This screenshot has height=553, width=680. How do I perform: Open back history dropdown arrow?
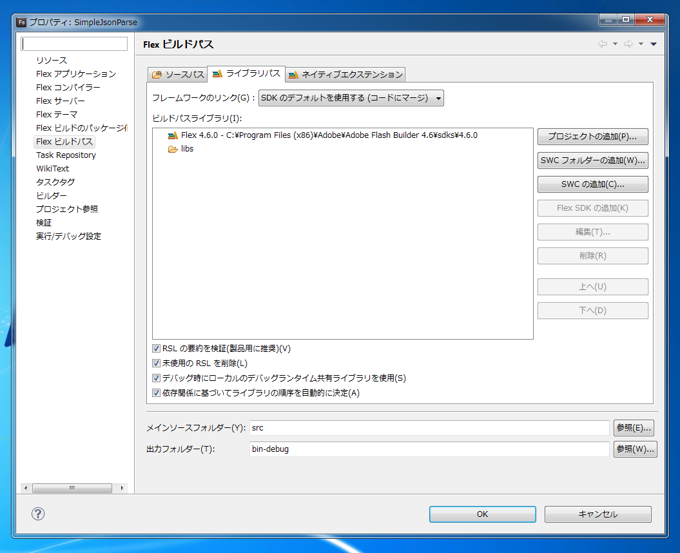pos(615,44)
